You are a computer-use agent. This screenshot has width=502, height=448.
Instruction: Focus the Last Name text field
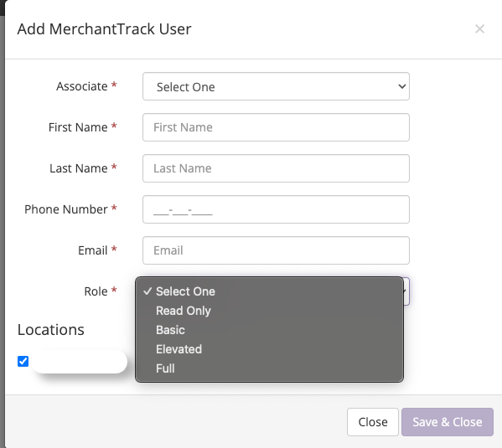point(276,168)
